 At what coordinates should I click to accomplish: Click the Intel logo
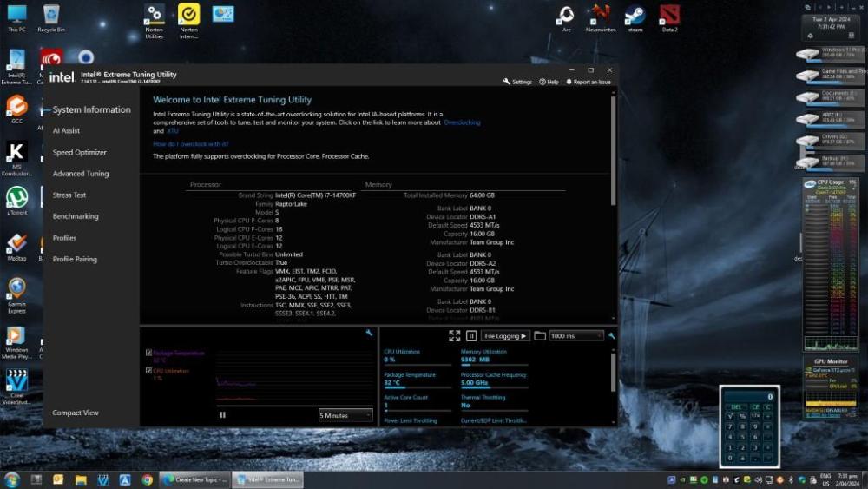(62, 77)
